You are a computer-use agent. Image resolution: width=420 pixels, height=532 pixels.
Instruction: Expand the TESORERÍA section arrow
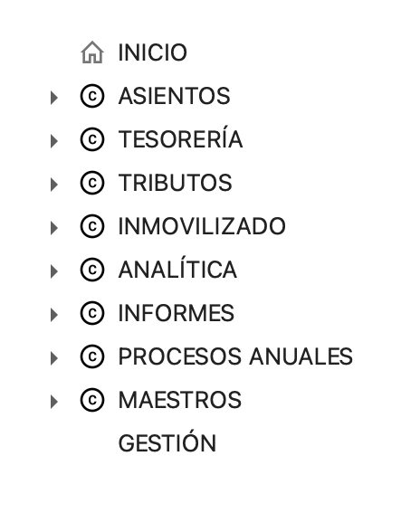click(x=54, y=141)
